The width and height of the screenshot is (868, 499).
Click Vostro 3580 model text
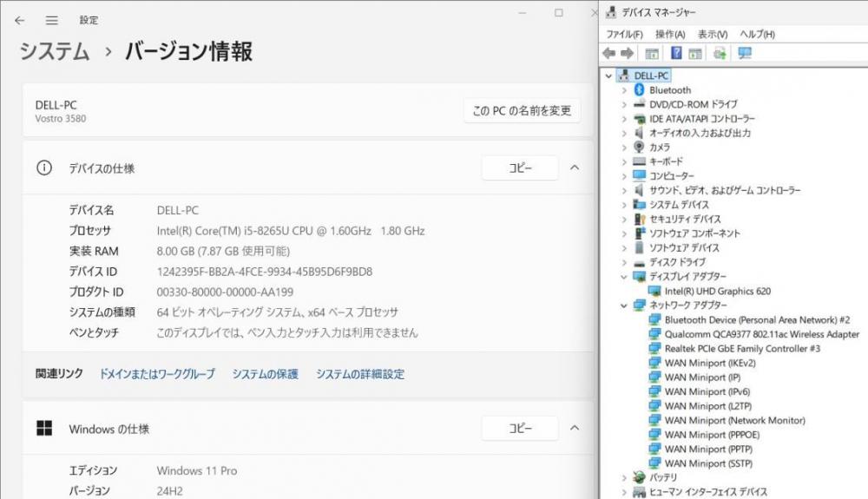point(61,118)
